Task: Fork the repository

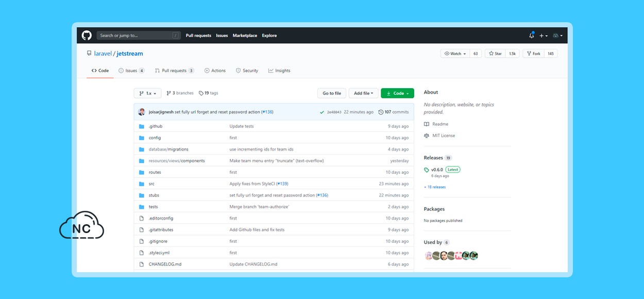Action: pyautogui.click(x=533, y=54)
